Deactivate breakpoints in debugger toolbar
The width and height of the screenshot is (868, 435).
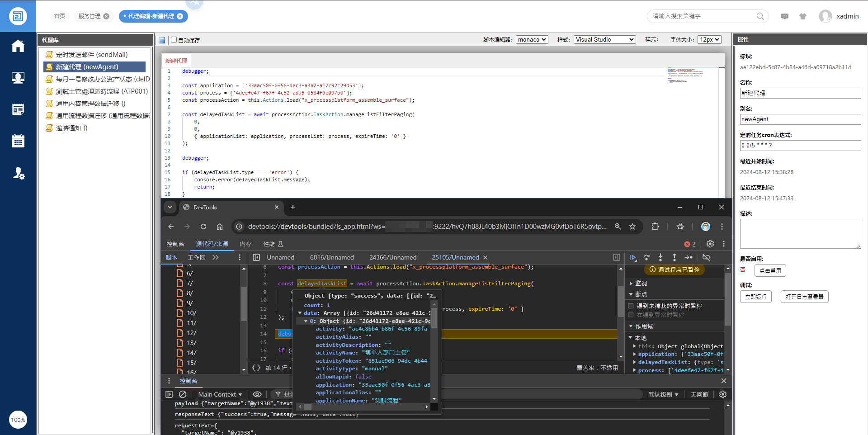pos(706,257)
